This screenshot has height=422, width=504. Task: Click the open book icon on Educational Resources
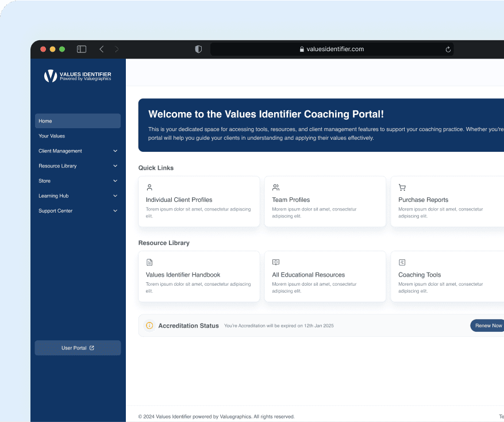click(276, 262)
